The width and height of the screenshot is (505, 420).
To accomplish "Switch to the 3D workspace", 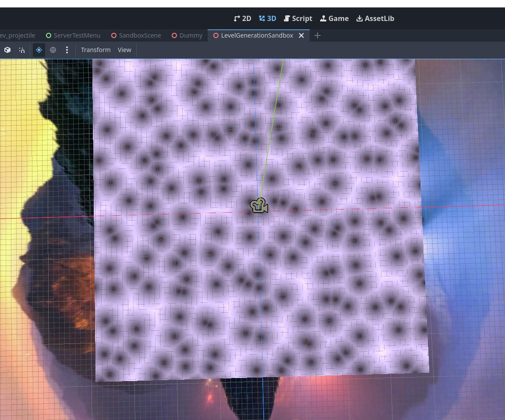I will pos(267,18).
